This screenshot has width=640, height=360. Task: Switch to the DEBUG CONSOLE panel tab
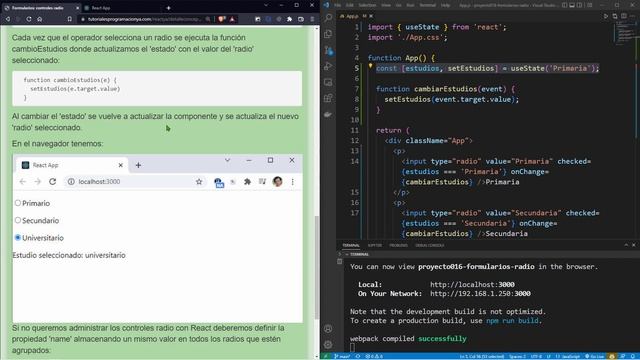pos(430,245)
